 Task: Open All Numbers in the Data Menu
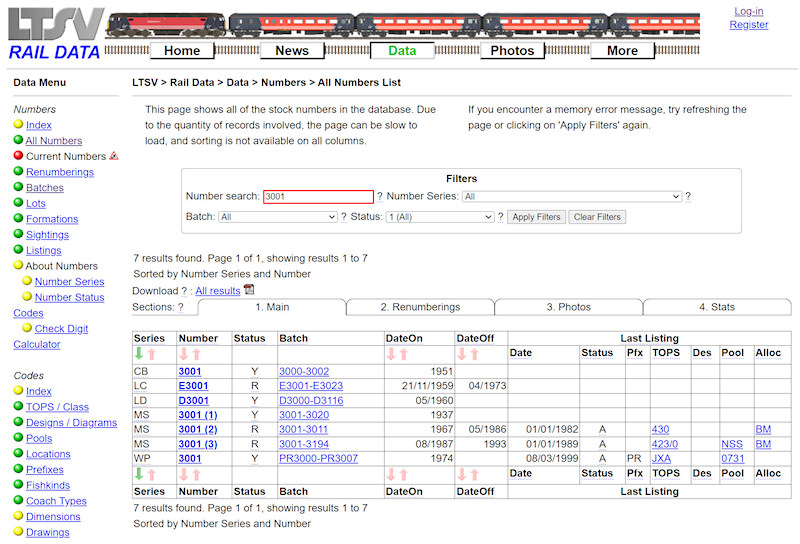[54, 140]
